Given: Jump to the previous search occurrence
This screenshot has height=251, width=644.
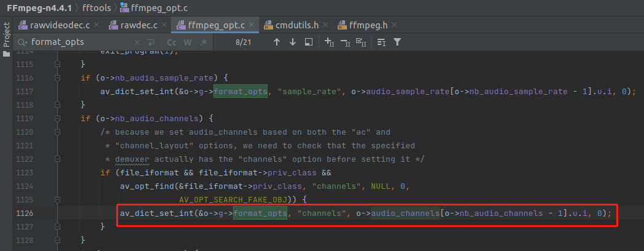Looking at the screenshot, I should pyautogui.click(x=277, y=42).
